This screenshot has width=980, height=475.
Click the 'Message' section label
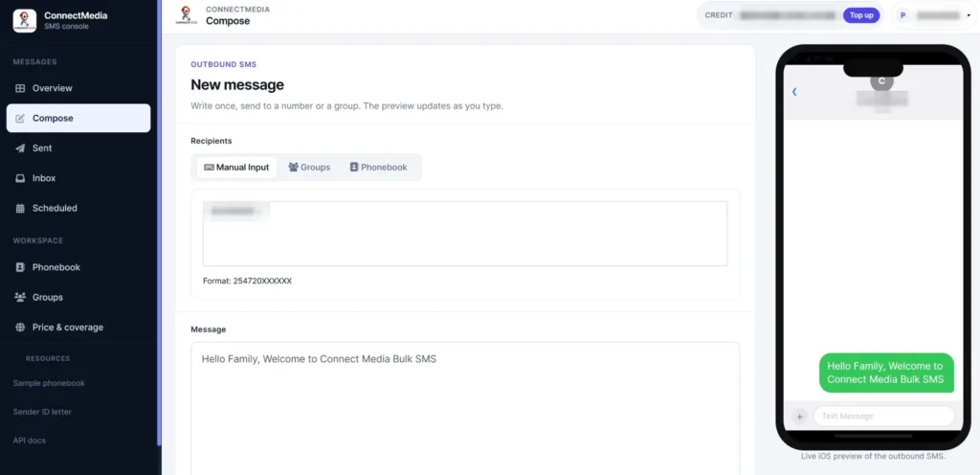click(208, 329)
